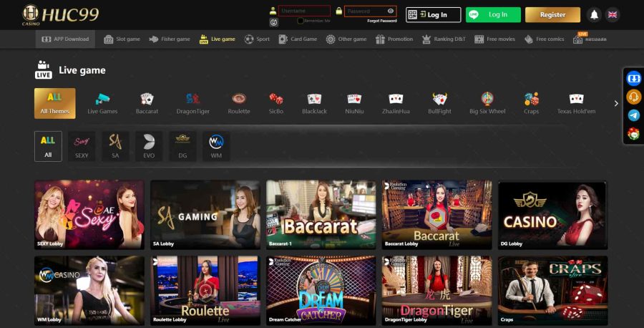Select Live game menu item
Viewport: 644px width, 328px height.
218,39
